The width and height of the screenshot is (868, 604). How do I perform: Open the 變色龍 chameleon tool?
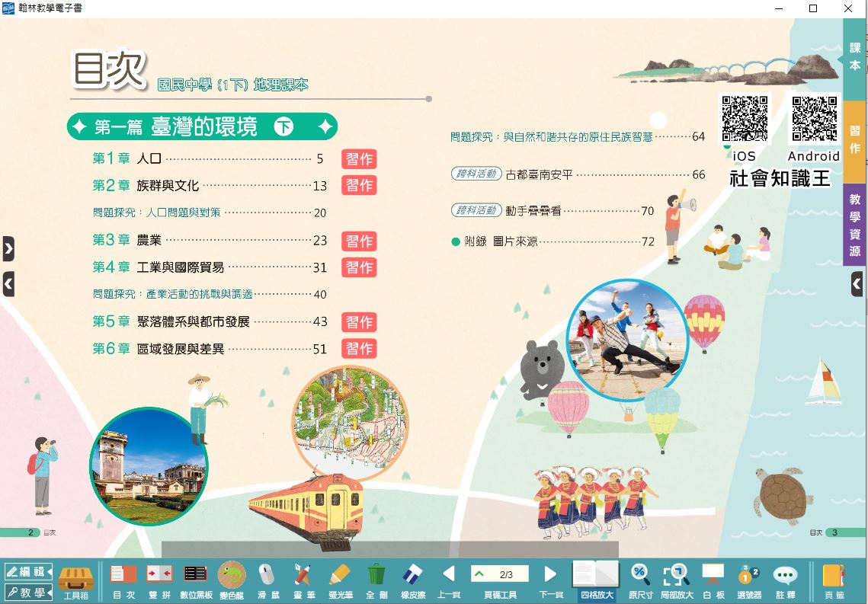click(x=232, y=580)
